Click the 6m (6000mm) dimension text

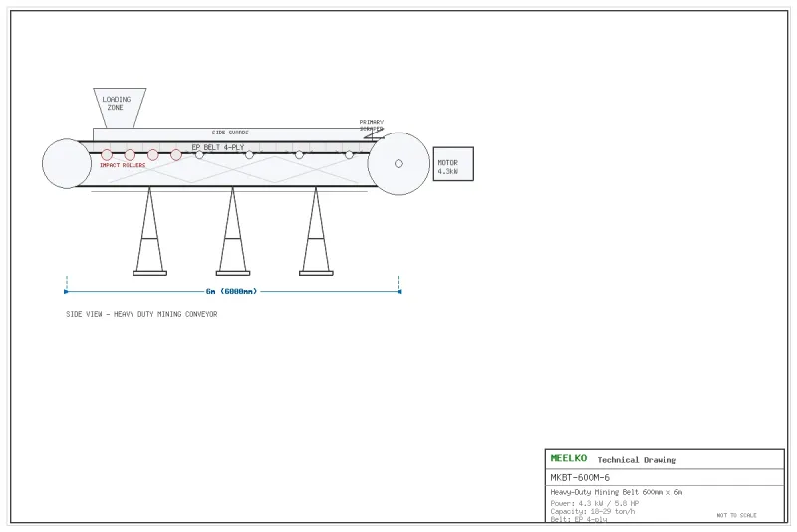coord(232,291)
